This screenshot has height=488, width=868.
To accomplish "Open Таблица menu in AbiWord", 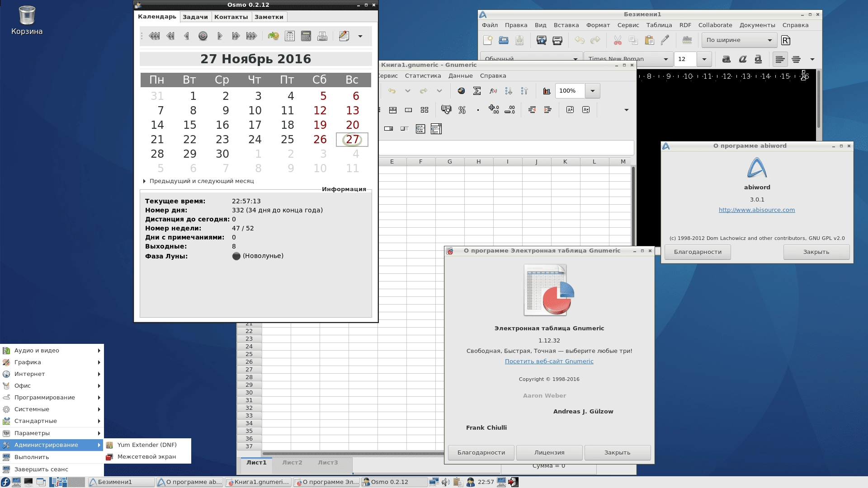I will pyautogui.click(x=659, y=25).
